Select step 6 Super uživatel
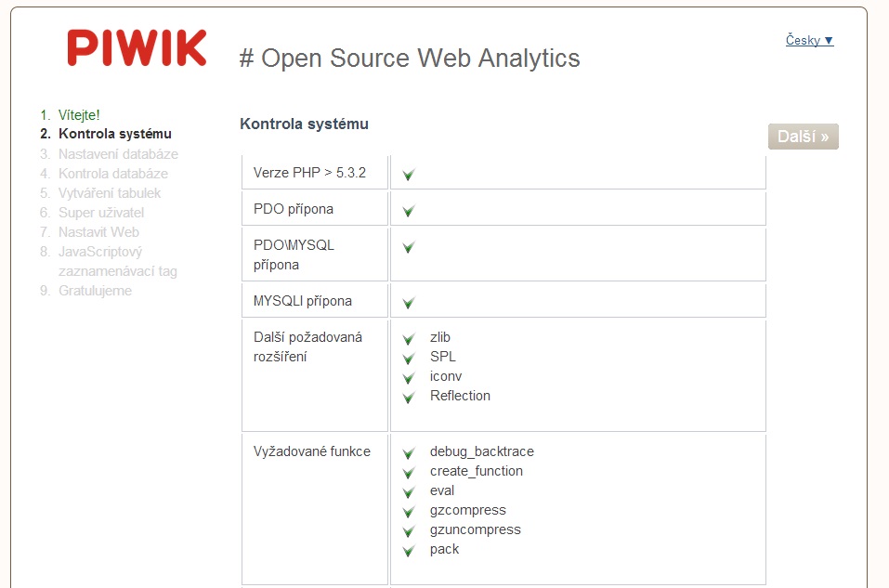The image size is (889, 588). (x=101, y=213)
